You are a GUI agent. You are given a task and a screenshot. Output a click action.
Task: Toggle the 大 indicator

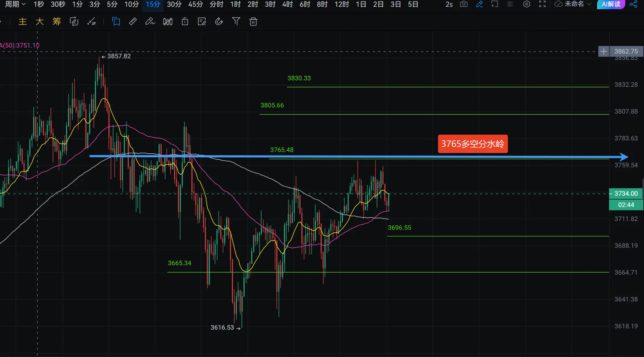pyautogui.click(x=40, y=21)
